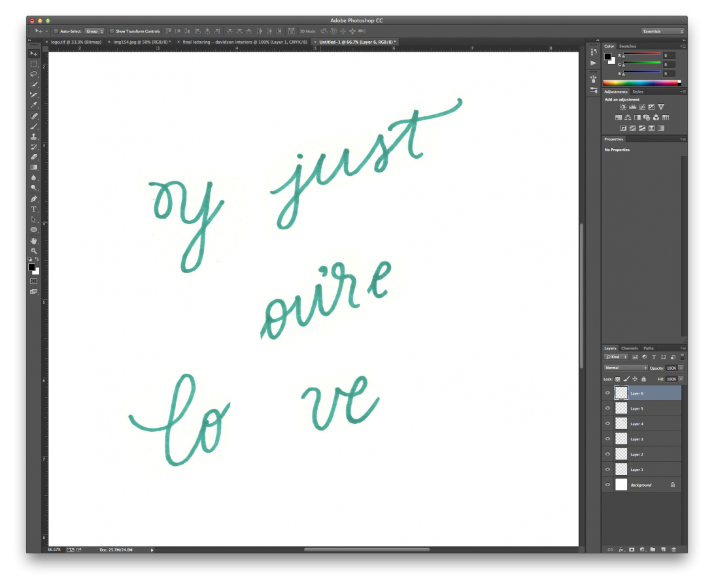
Task: Open the layer filter Kind dropdown
Action: click(615, 357)
